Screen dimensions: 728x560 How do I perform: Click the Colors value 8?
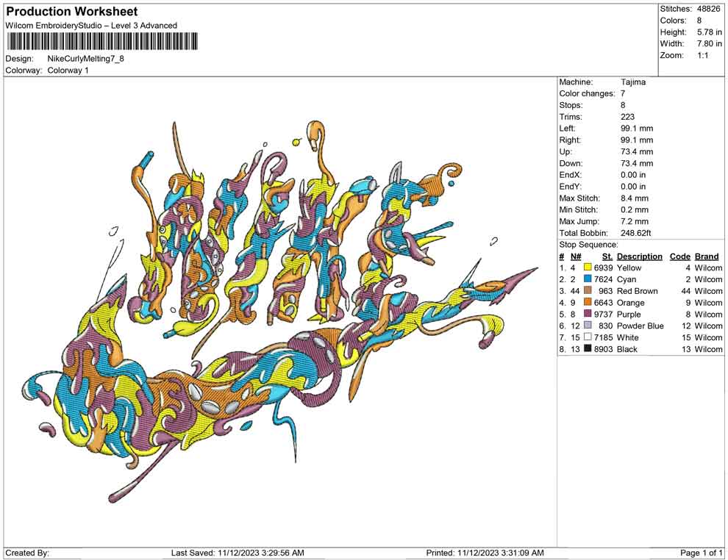point(699,21)
